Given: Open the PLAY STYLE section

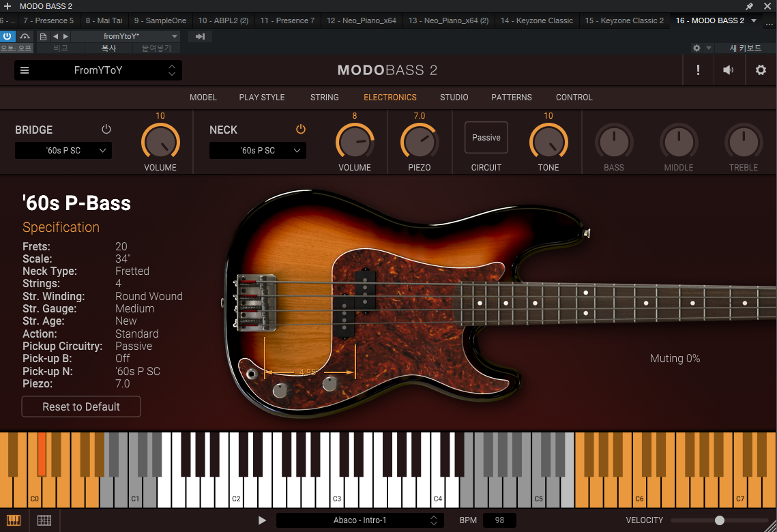Looking at the screenshot, I should coord(262,97).
